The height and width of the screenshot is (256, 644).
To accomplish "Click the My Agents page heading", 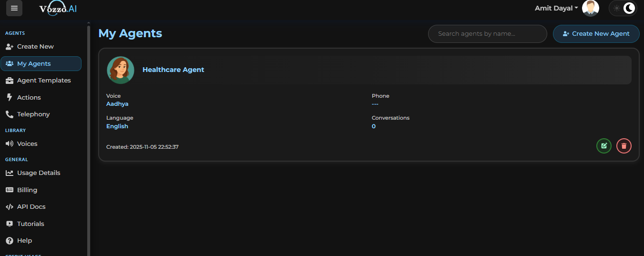I will pyautogui.click(x=130, y=33).
